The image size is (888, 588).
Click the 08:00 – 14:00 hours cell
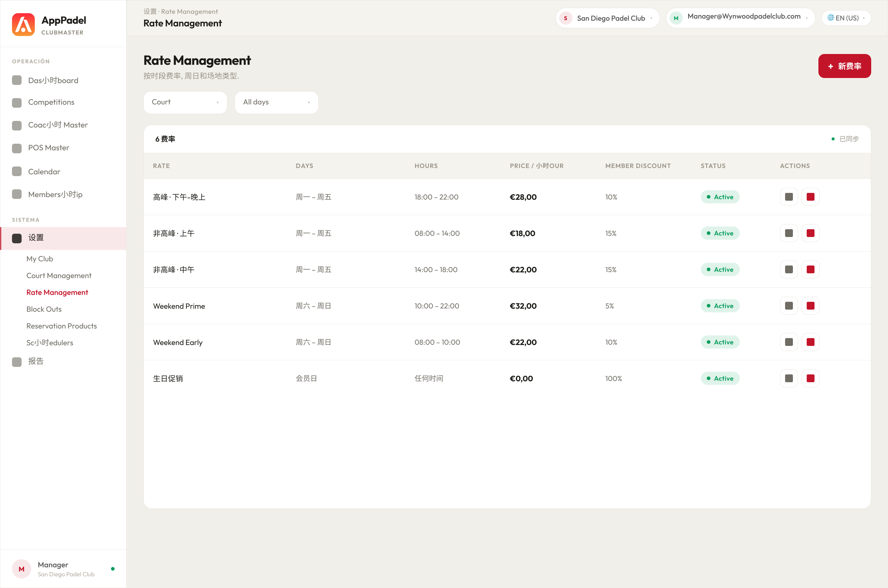[x=437, y=233]
